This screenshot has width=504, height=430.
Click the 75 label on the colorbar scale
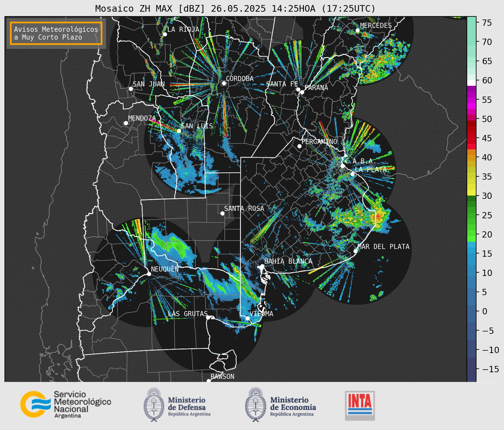pos(486,23)
